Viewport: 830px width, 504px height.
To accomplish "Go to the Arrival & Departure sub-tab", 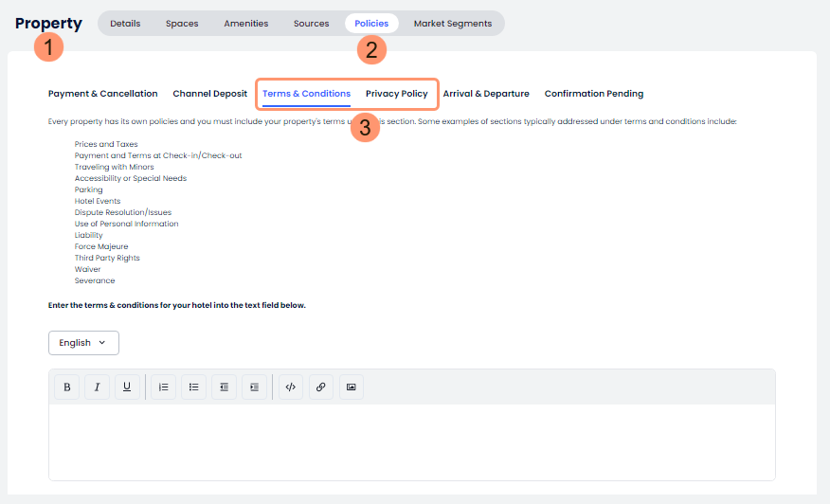I will 486,94.
